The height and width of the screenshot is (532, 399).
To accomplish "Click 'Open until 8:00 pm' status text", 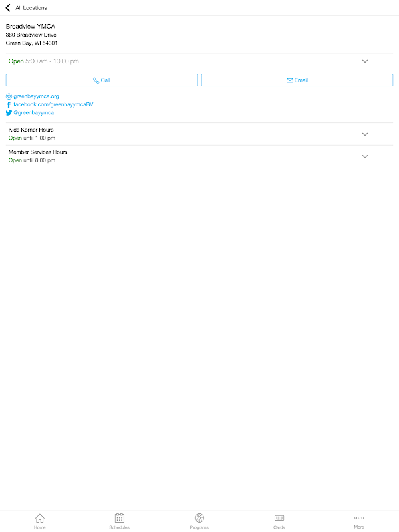I will tap(32, 160).
